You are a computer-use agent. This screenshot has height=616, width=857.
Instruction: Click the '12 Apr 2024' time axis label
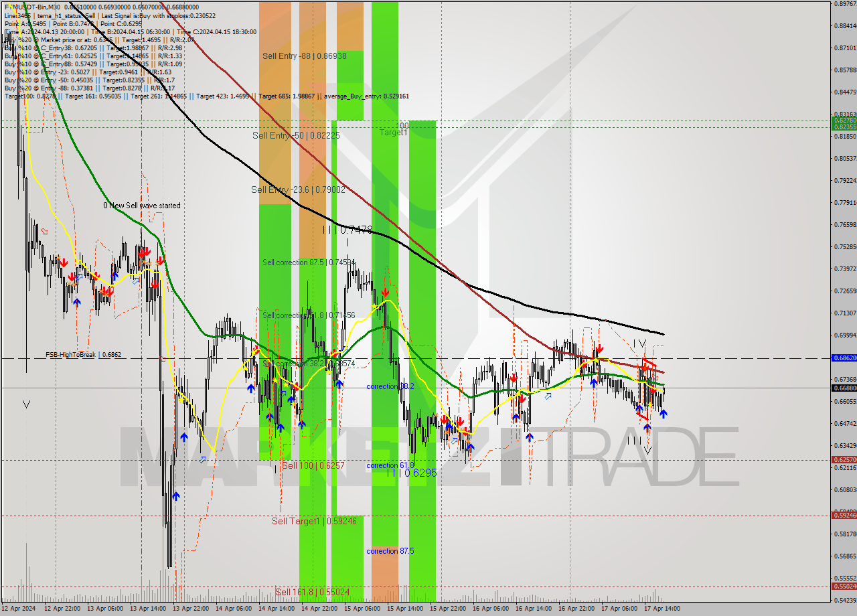click(x=19, y=609)
